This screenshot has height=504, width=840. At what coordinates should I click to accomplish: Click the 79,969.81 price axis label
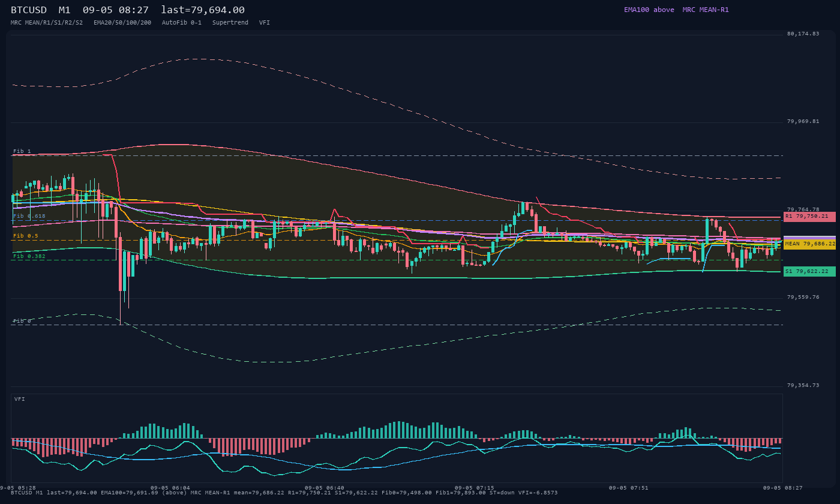(803, 121)
